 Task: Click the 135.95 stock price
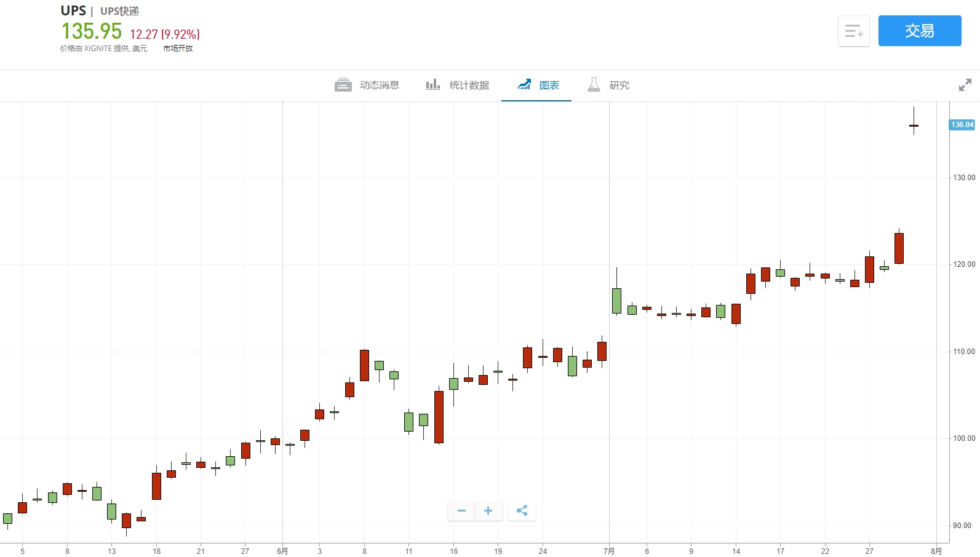tap(92, 31)
